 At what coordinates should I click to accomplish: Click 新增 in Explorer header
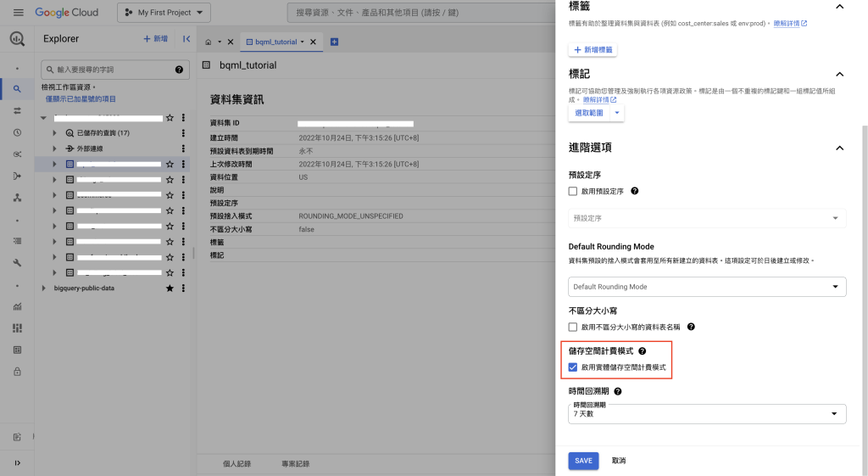click(x=156, y=39)
